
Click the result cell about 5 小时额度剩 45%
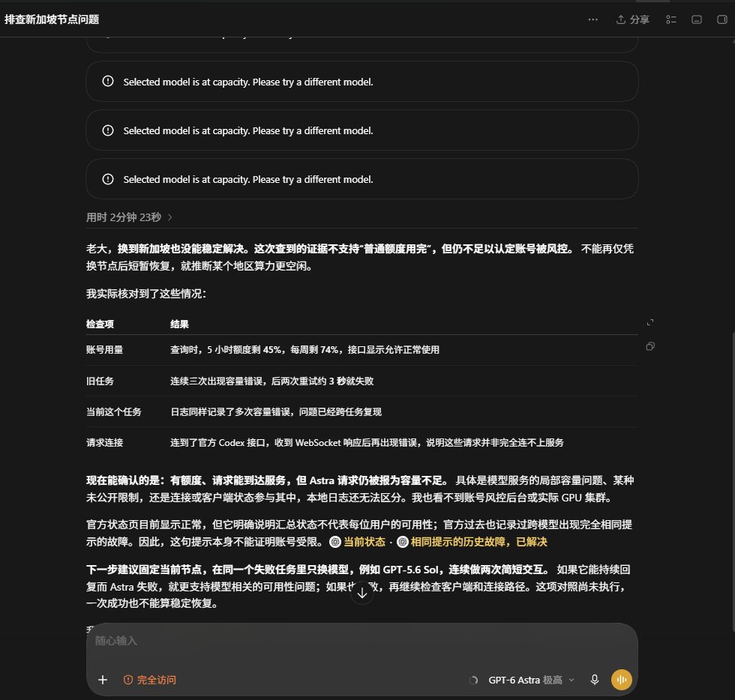coord(304,350)
